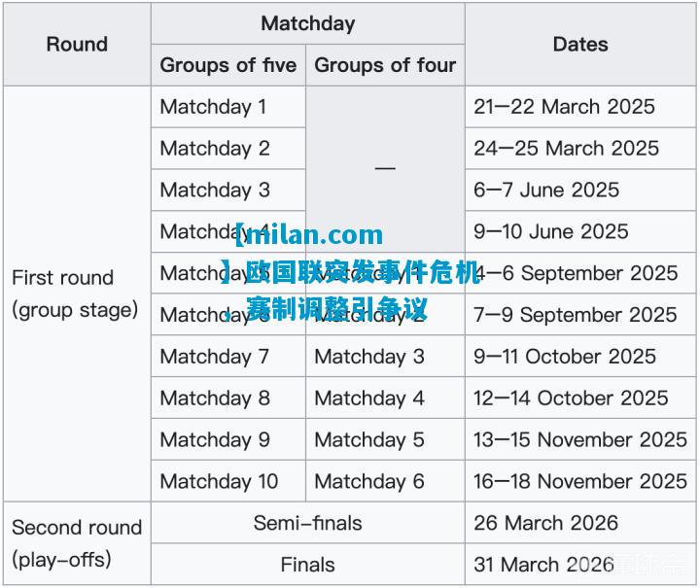Select the Matchday column header
Viewport: 700px width, 588px height.
[308, 23]
